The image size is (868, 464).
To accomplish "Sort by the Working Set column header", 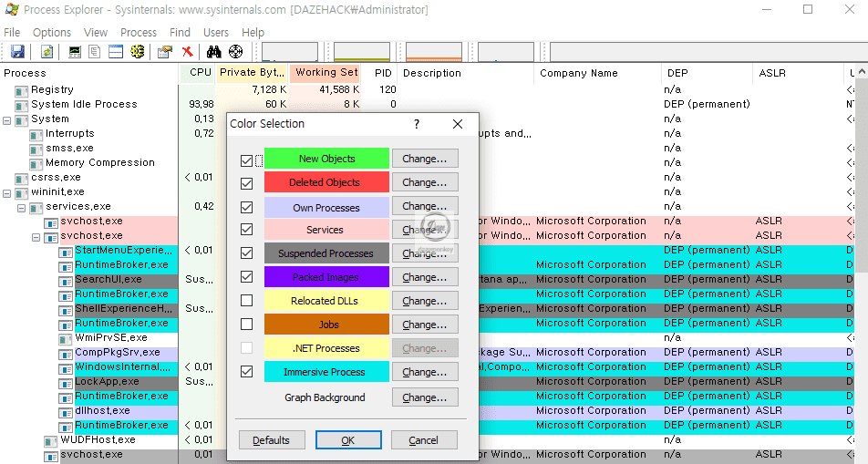I will click(326, 73).
